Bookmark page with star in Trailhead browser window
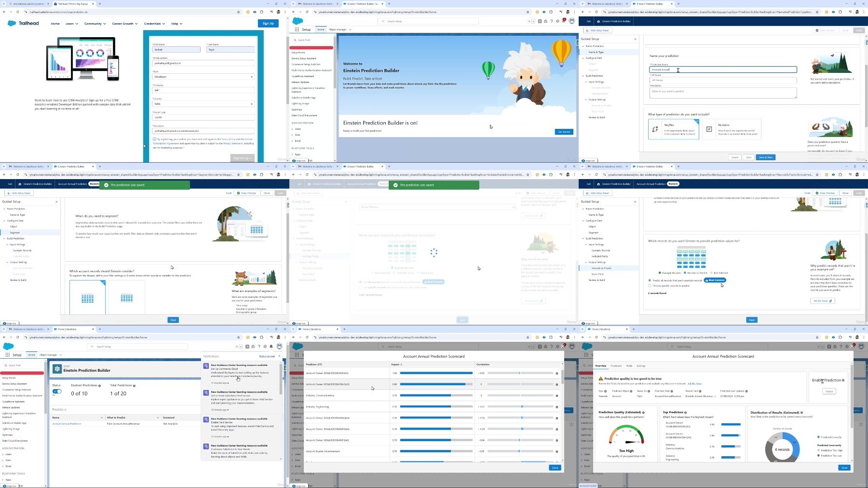 coord(238,12)
